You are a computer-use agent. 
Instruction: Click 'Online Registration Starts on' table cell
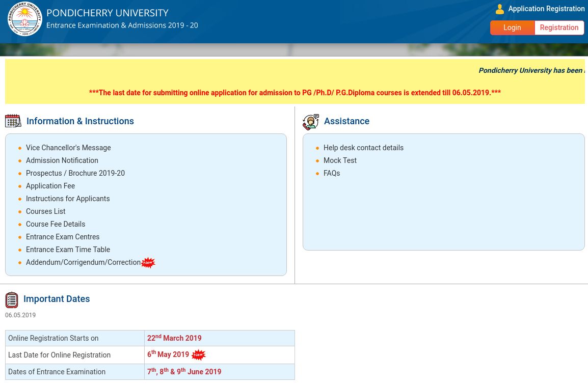(74, 338)
